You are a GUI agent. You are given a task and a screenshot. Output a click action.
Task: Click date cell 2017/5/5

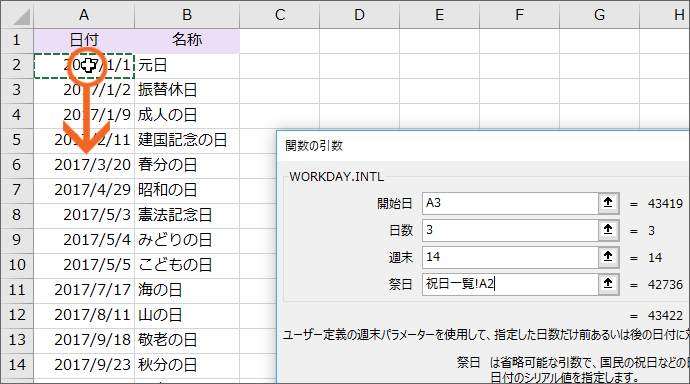[84, 265]
